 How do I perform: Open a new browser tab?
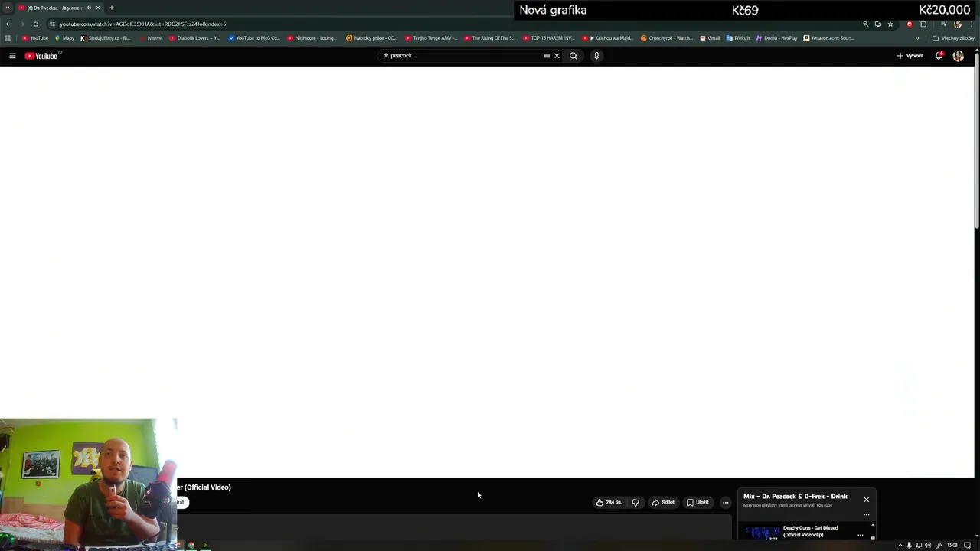coord(112,8)
